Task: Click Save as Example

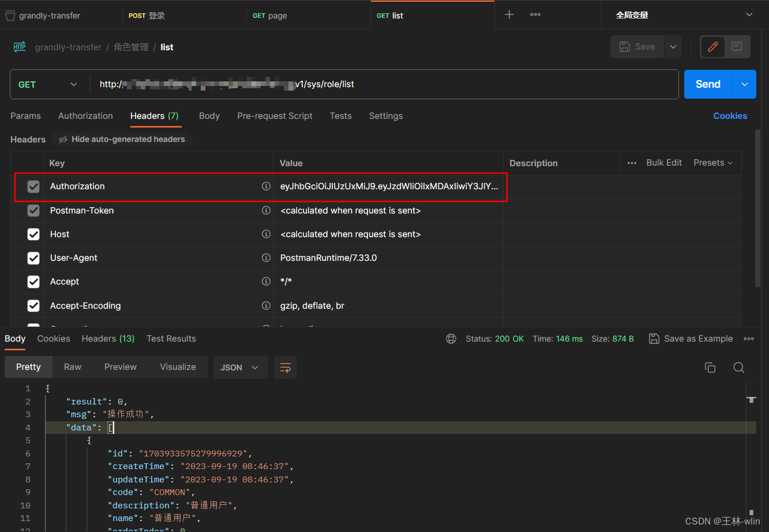Action: (x=691, y=339)
